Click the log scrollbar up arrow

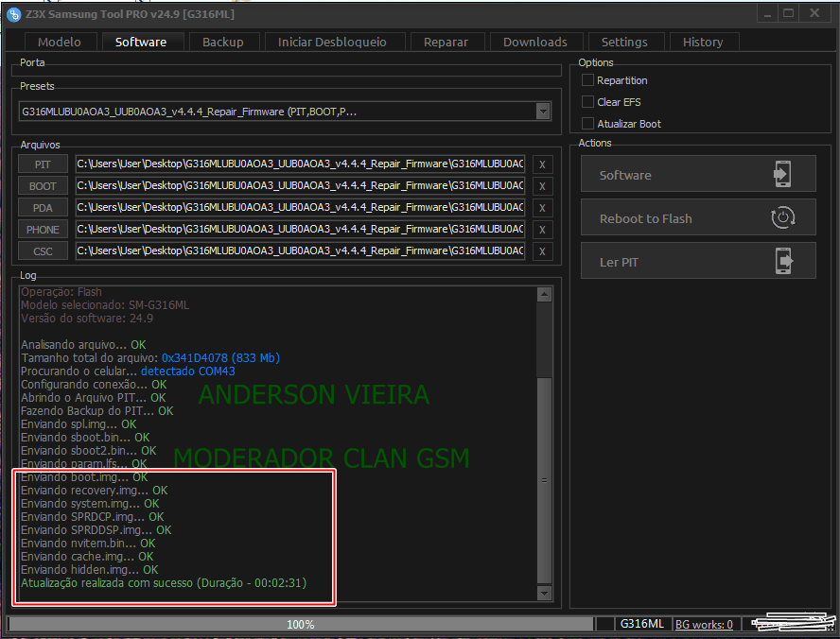tap(544, 294)
